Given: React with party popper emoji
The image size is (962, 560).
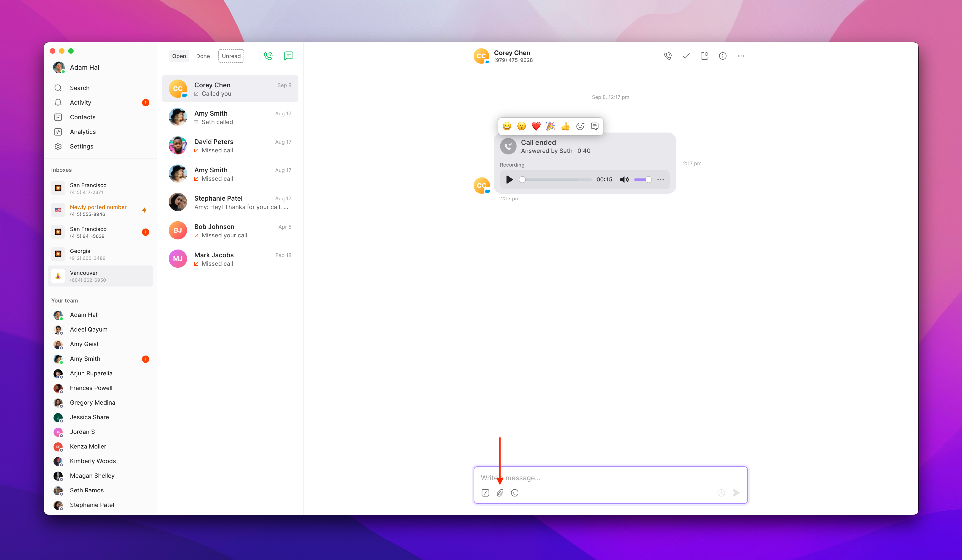Looking at the screenshot, I should click(551, 126).
